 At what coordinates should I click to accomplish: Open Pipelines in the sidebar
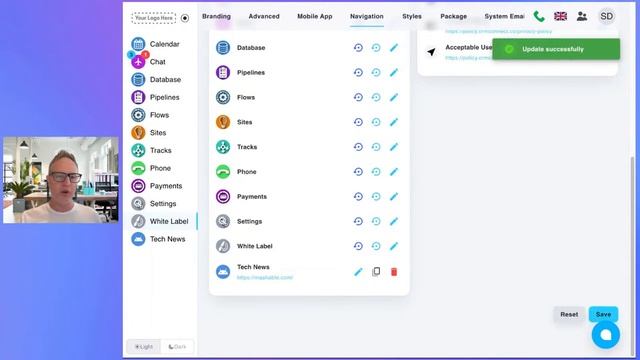[x=156, y=97]
